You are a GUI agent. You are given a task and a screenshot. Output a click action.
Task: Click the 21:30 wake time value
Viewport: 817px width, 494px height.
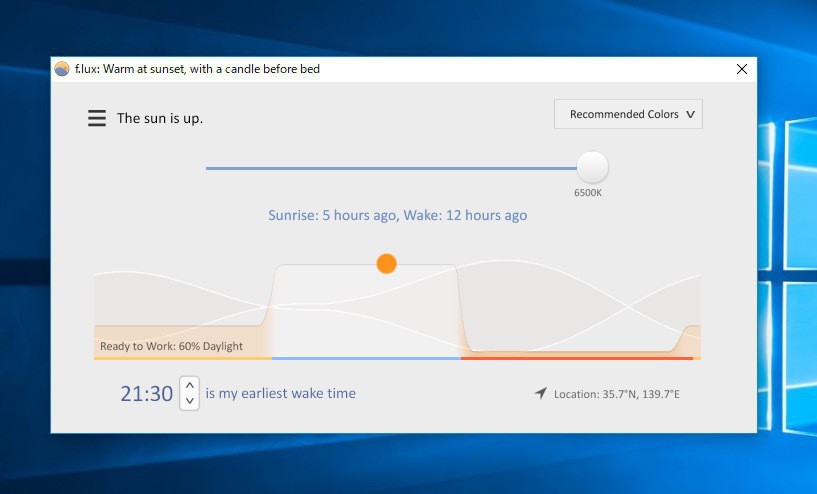tap(146, 394)
